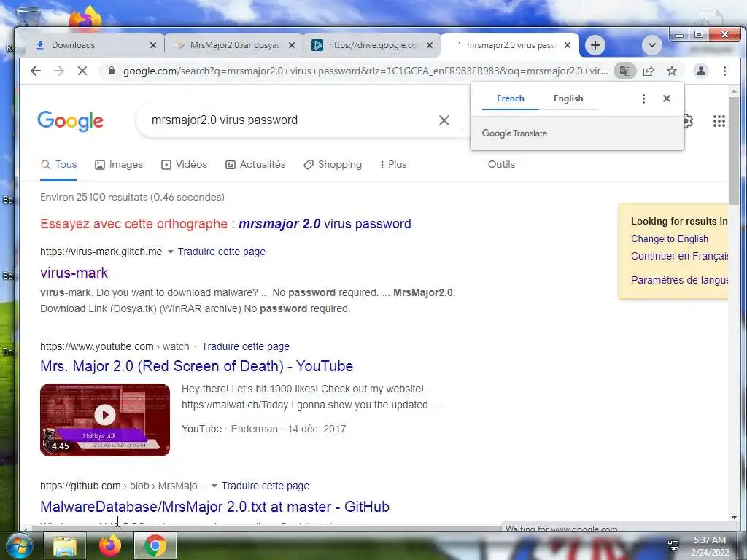Select English in Translate popup
The image size is (747, 560).
pos(568,98)
